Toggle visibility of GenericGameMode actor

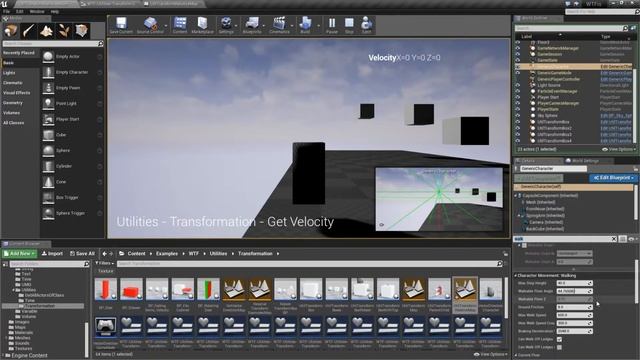[518, 73]
